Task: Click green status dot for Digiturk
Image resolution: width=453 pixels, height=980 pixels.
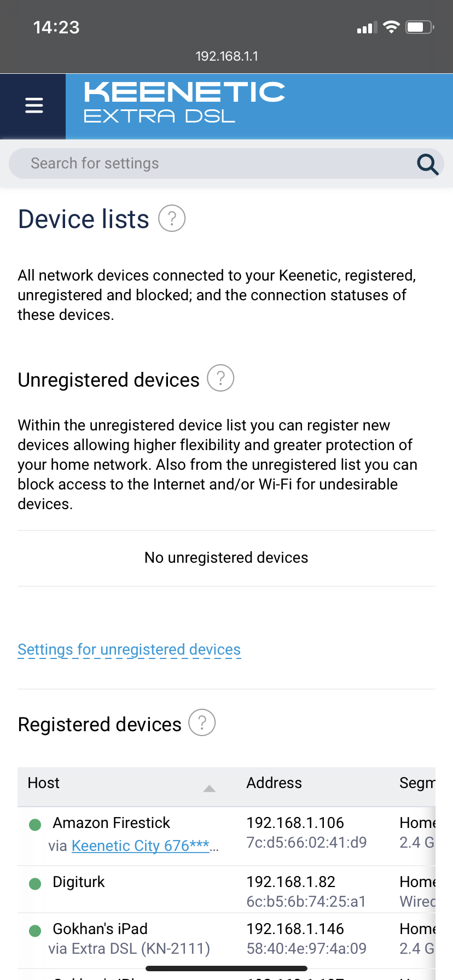Action: (35, 883)
